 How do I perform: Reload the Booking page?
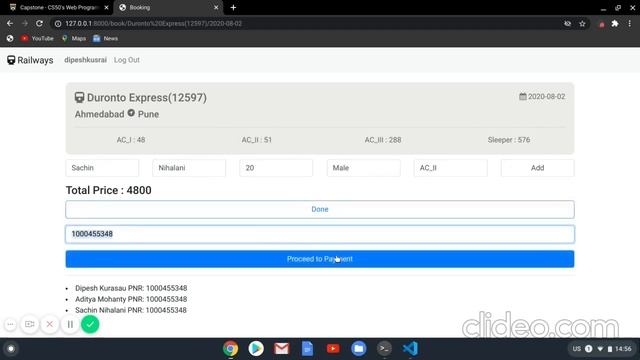click(x=40, y=24)
